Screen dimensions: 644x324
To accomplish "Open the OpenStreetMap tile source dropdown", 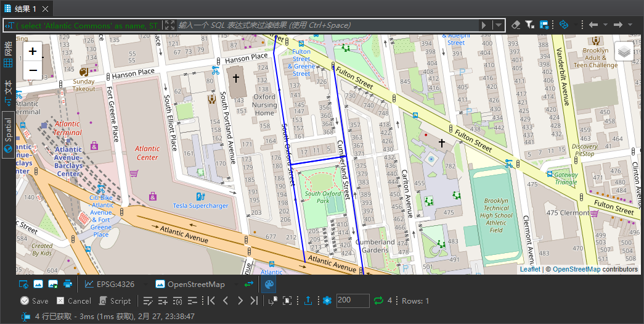I will pos(235,284).
